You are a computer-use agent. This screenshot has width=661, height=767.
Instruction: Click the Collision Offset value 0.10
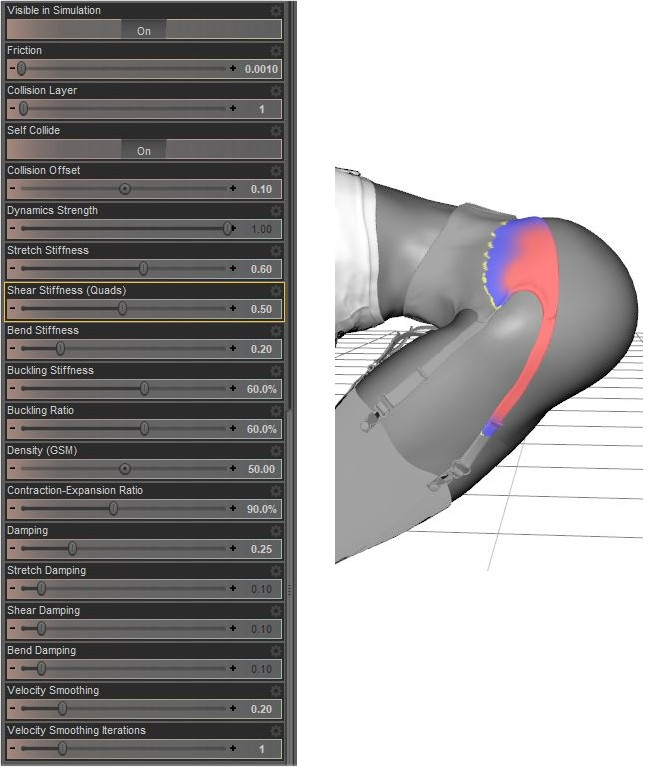click(261, 189)
